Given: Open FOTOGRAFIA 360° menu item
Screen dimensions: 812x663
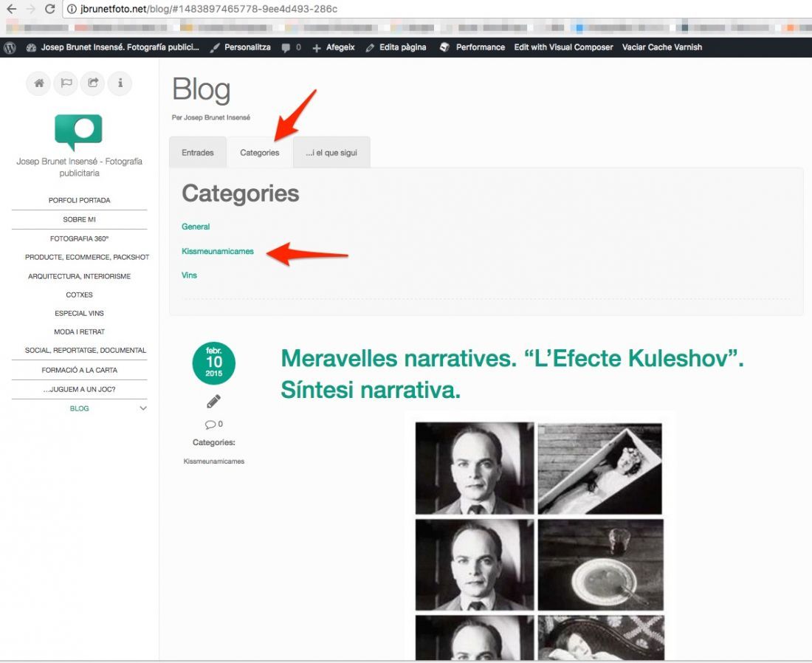Looking at the screenshot, I should (x=79, y=238).
